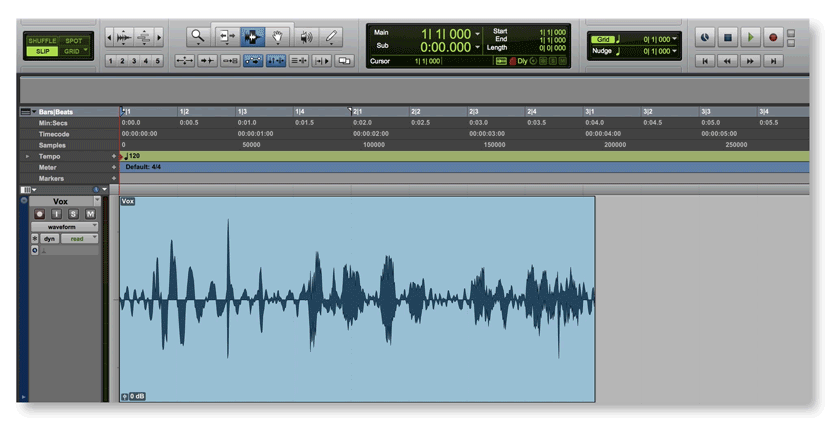Select the Grabber hand tool
840x431 pixels.
278,37
